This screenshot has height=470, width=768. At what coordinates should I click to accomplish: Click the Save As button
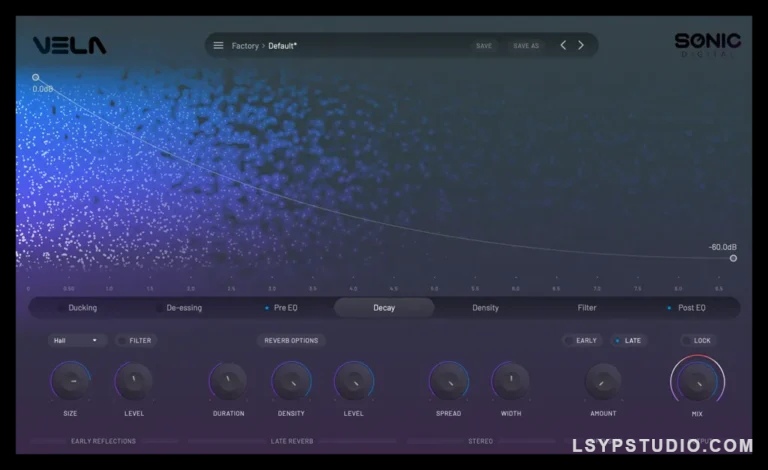525,46
